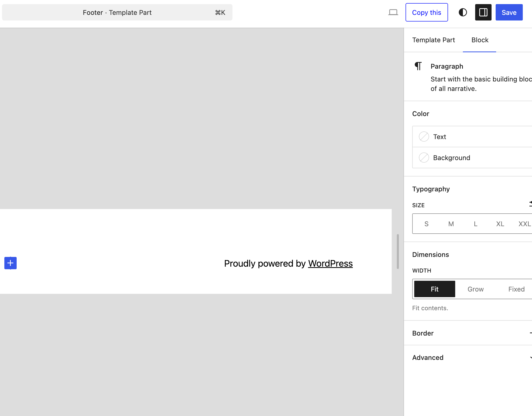Open the WordPress link in the footer text
This screenshot has width=532, height=416.
coord(330,263)
